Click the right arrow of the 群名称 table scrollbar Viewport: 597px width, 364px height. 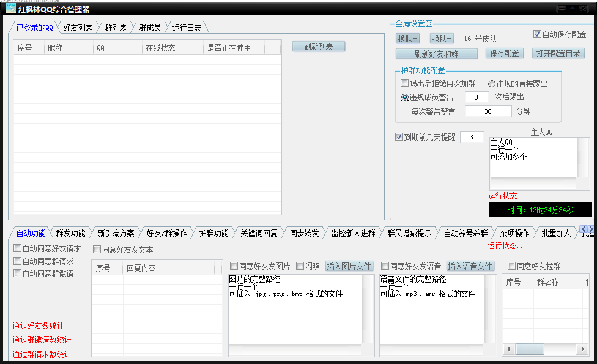tap(582, 349)
